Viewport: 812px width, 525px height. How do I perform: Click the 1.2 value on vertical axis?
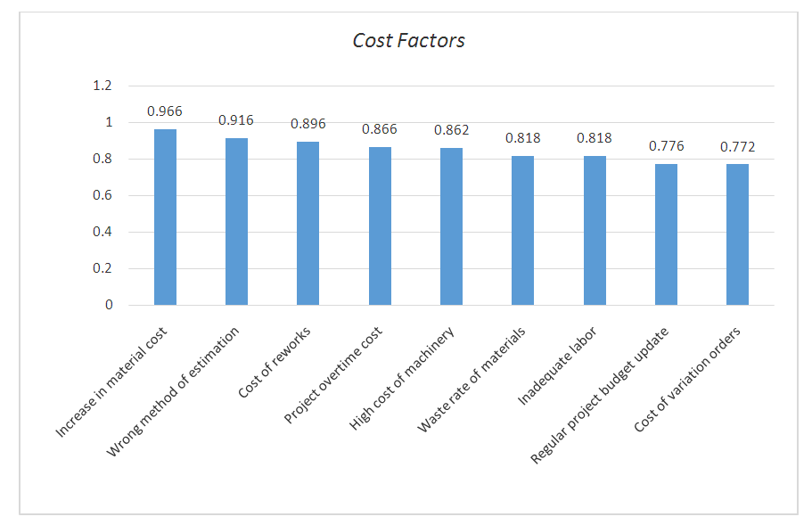point(103,86)
